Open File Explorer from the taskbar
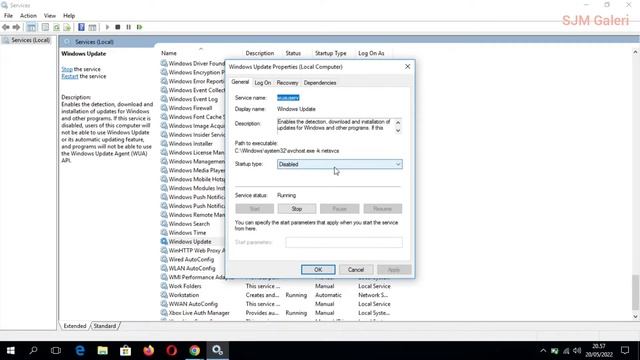 [x=102, y=350]
